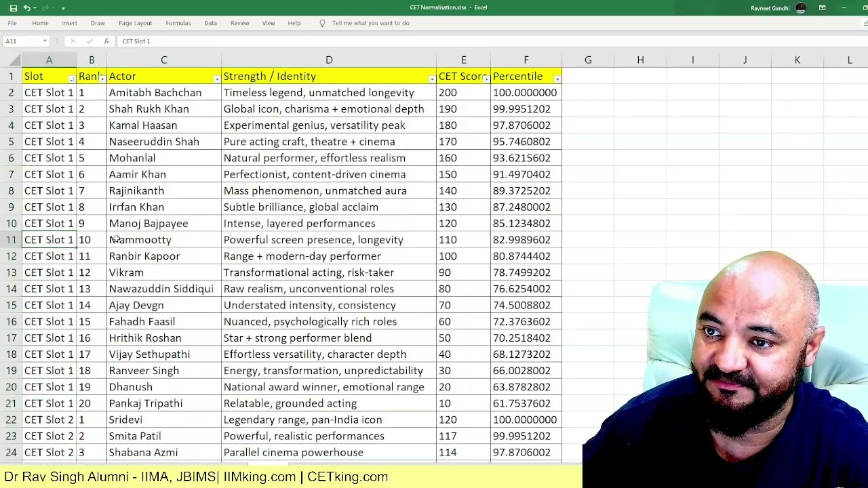Image resolution: width=868 pixels, height=488 pixels.
Task: Switch to the Insert ribbon tab
Action: [69, 23]
